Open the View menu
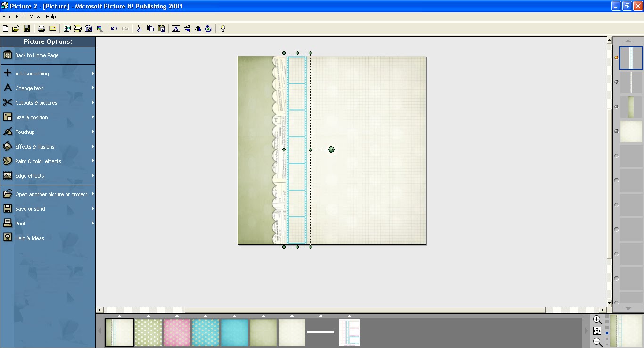Viewport: 644px width, 348px height. tap(35, 17)
